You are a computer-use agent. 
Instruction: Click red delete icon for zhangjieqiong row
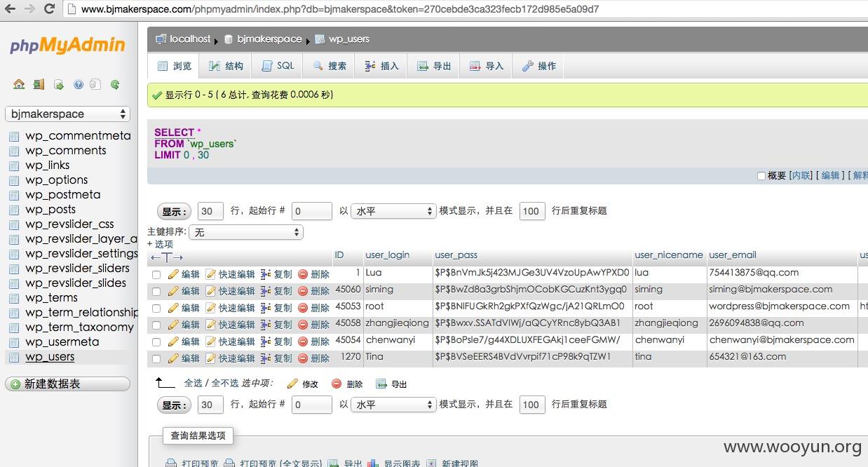303,325
